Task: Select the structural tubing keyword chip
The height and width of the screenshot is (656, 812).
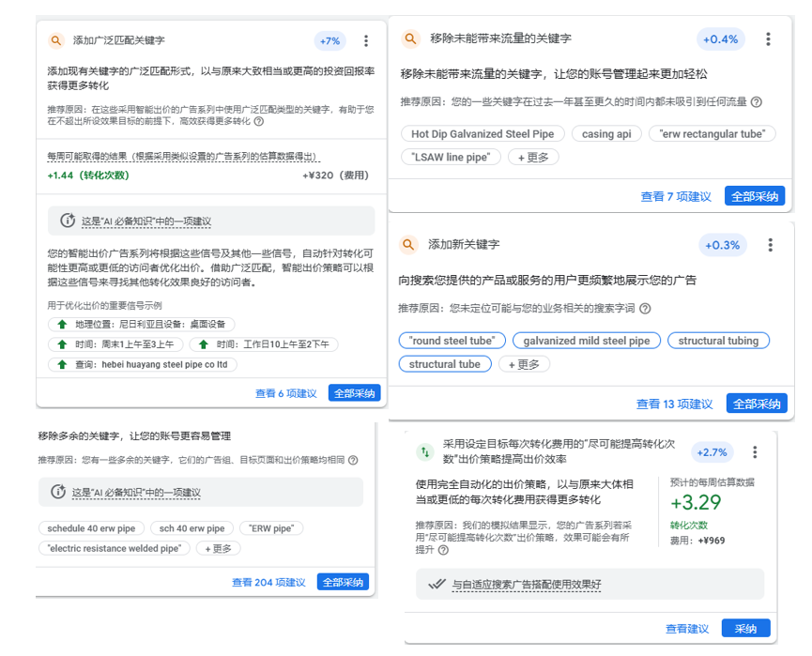Action: coord(719,341)
